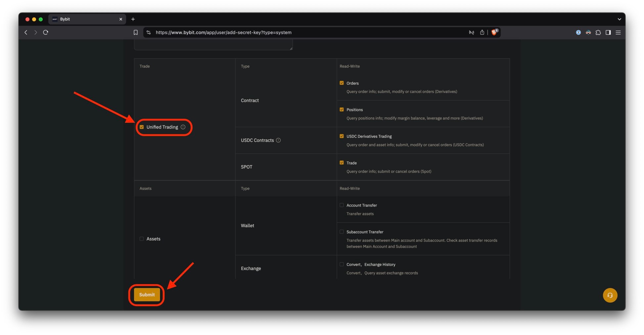Expand the tab list chevron
The height and width of the screenshot is (335, 644).
619,19
